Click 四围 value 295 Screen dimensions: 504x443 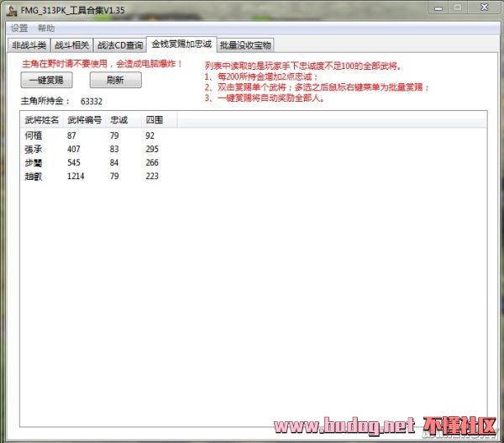pyautogui.click(x=152, y=149)
